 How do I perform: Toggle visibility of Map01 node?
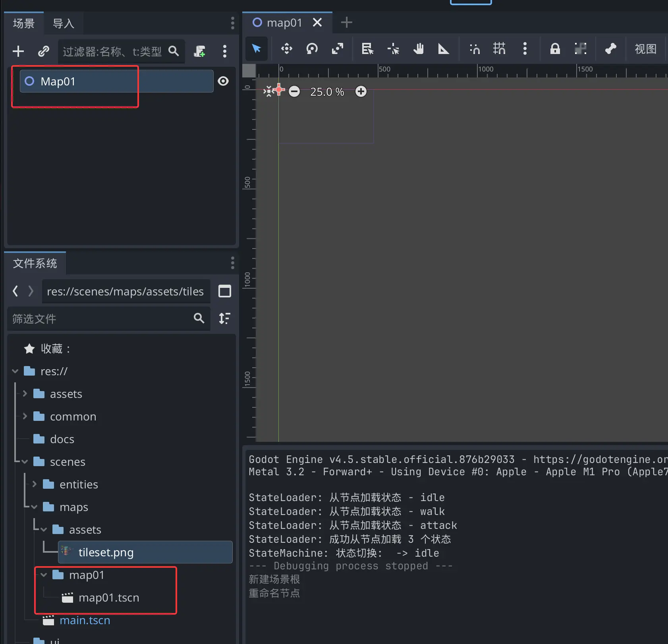(x=223, y=81)
